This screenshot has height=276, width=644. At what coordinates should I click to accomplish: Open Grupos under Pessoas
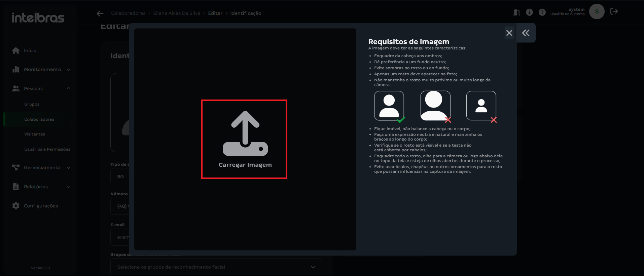click(x=32, y=104)
